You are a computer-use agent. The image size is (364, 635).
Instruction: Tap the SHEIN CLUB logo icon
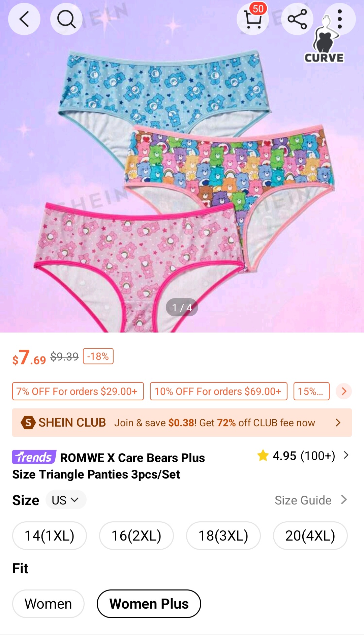[28, 423]
